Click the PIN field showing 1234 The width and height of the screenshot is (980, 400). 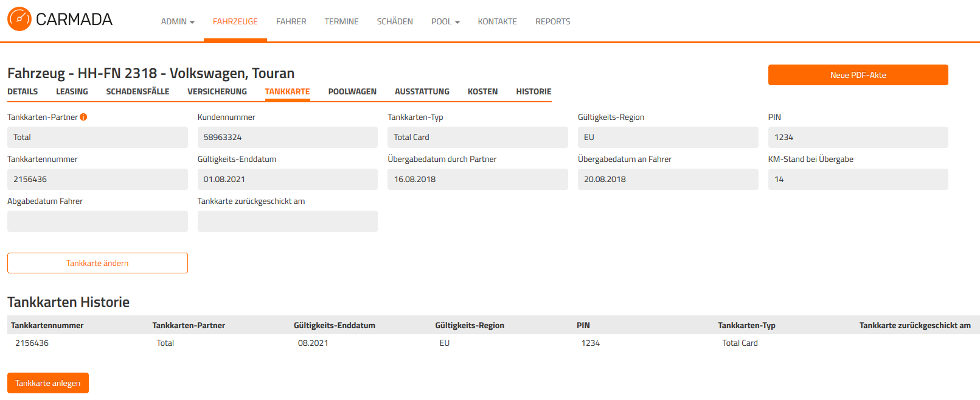coord(858,137)
